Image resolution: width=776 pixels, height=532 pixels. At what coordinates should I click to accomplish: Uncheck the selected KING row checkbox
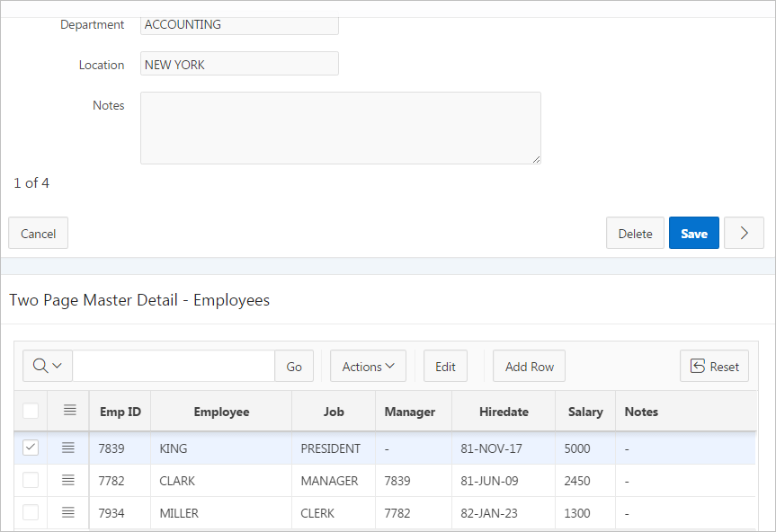[31, 448]
